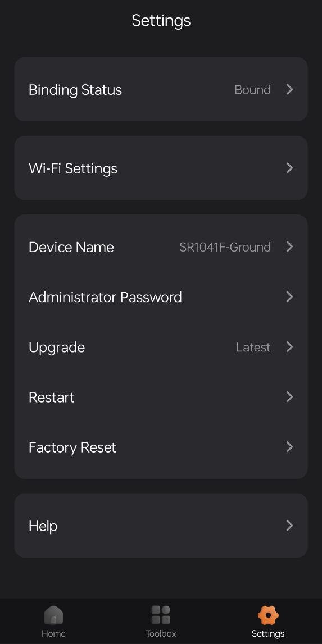The image size is (322, 644).
Task: Tap the Latest upgrade status text
Action: click(x=253, y=348)
